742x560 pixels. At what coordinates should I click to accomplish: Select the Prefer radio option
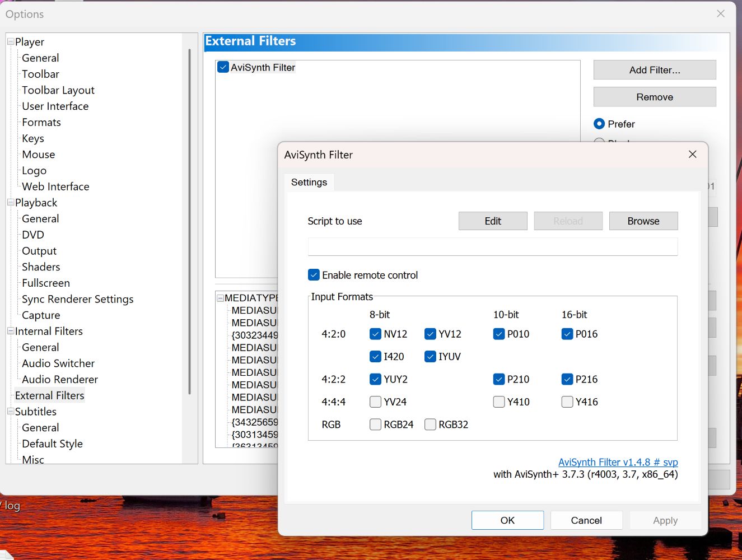[599, 124]
